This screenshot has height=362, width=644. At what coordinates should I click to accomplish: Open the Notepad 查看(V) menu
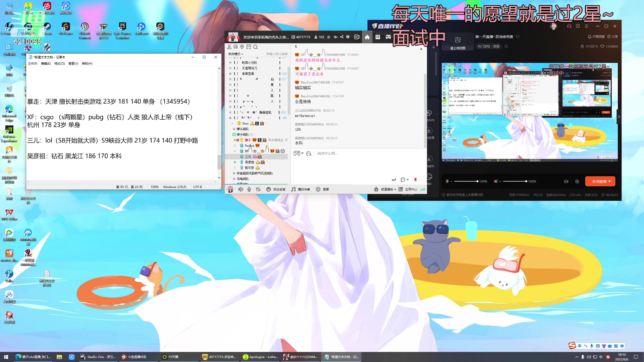point(73,64)
